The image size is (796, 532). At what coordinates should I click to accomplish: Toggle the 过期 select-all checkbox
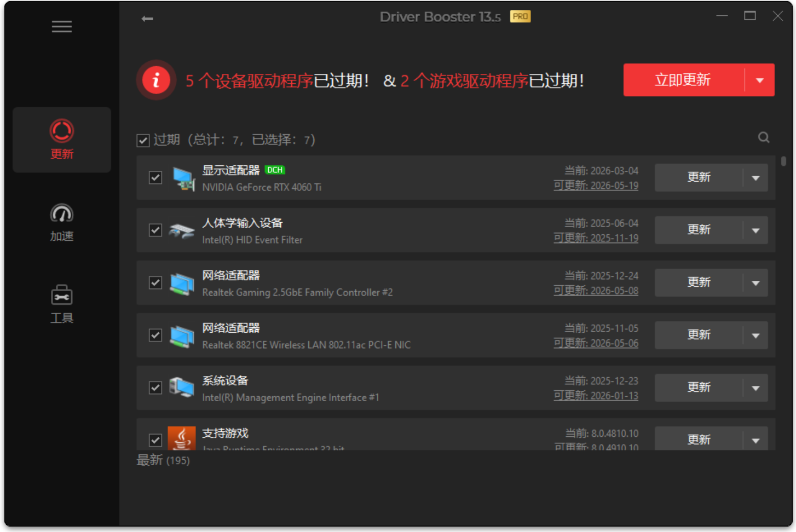143,141
